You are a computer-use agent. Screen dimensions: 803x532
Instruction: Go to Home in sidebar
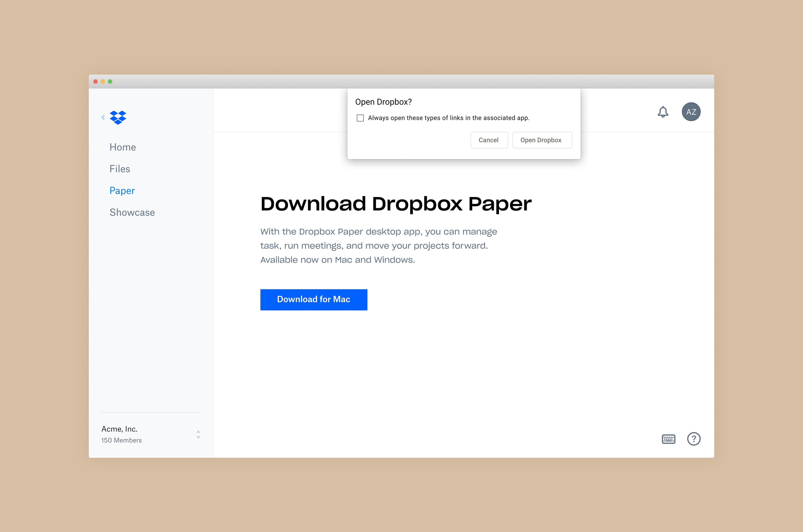pos(123,147)
